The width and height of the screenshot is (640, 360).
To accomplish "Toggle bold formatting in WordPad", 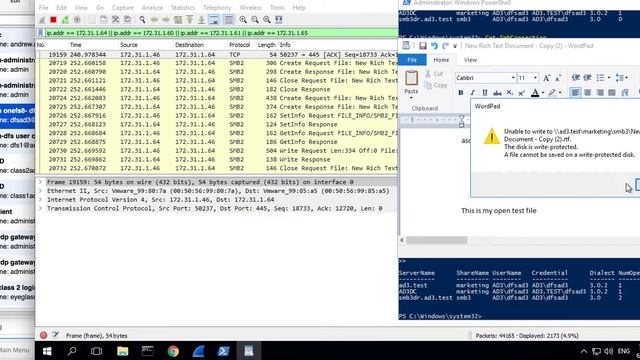I will (x=461, y=93).
